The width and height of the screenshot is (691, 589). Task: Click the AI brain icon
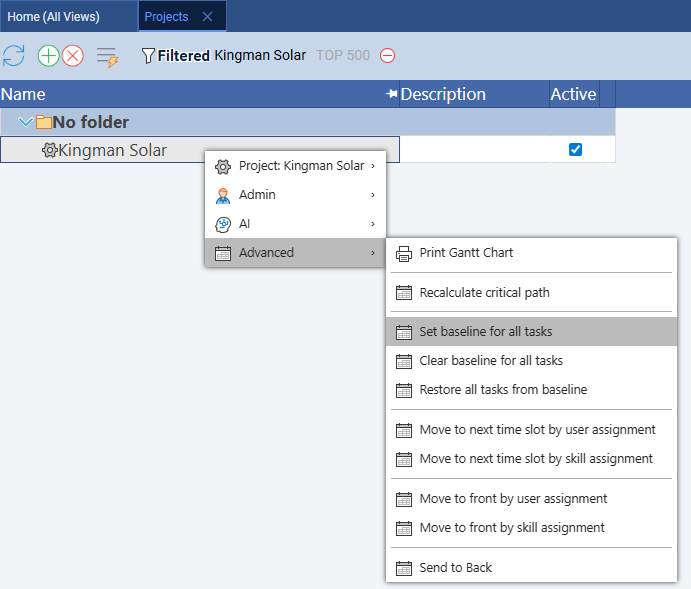tap(223, 225)
